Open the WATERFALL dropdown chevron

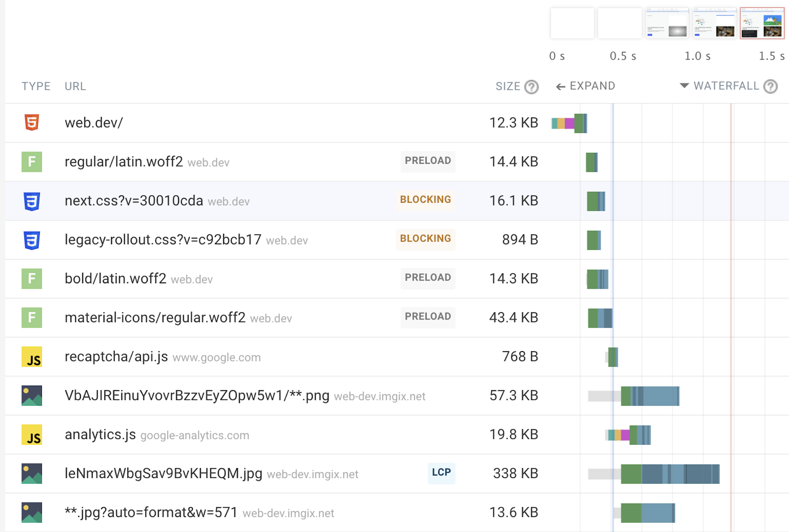pos(684,86)
